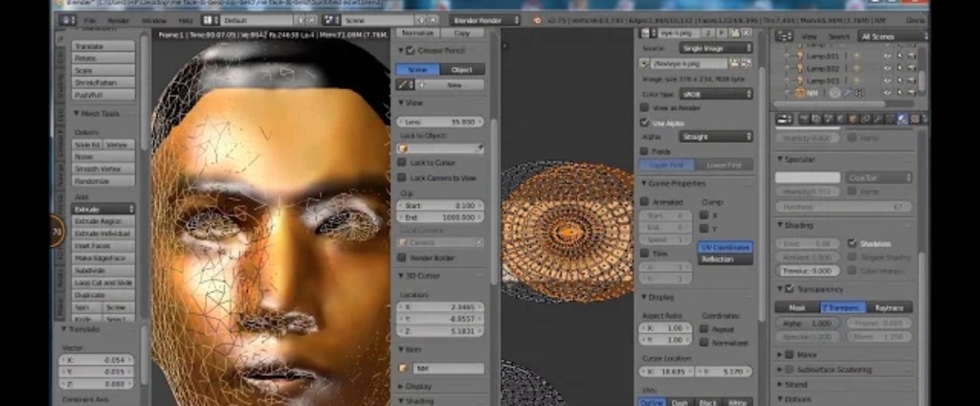Click the image browse icon beside eye png name
980x406 pixels.
coord(647,33)
